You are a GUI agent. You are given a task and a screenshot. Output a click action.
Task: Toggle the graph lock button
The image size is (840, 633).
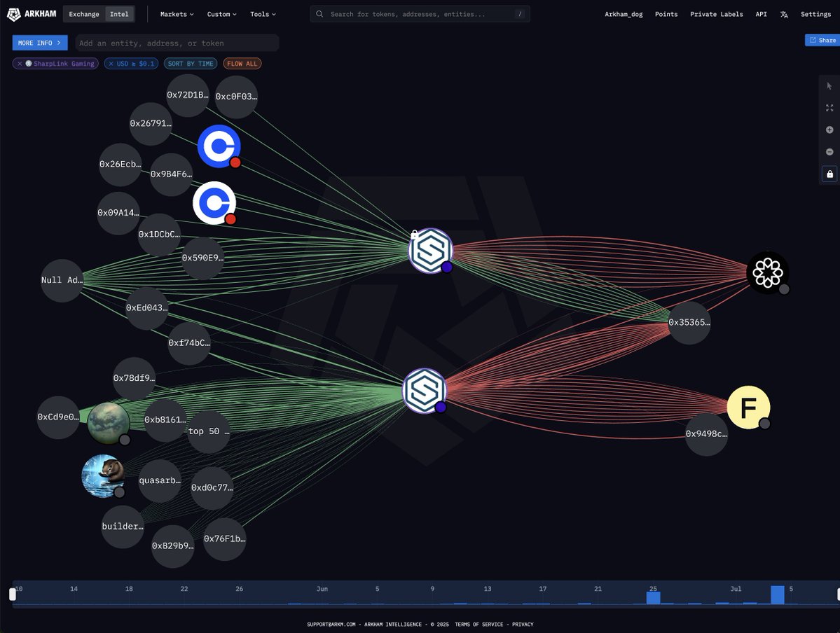point(829,174)
